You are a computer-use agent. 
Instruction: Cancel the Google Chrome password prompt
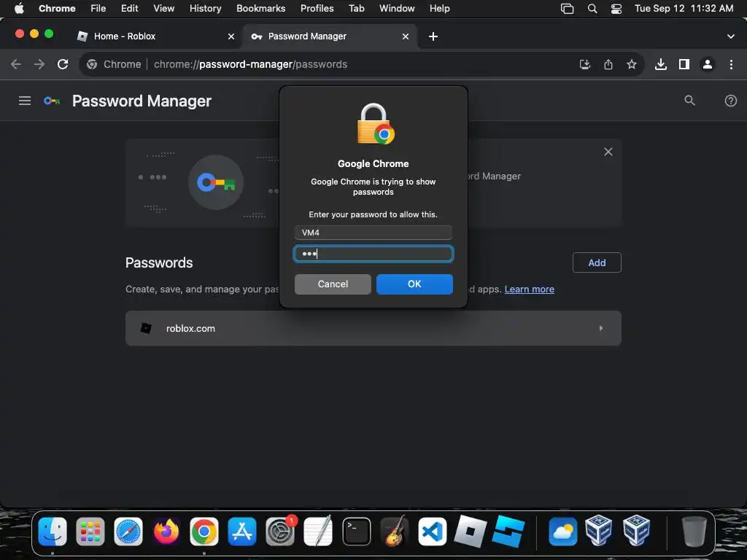(333, 284)
